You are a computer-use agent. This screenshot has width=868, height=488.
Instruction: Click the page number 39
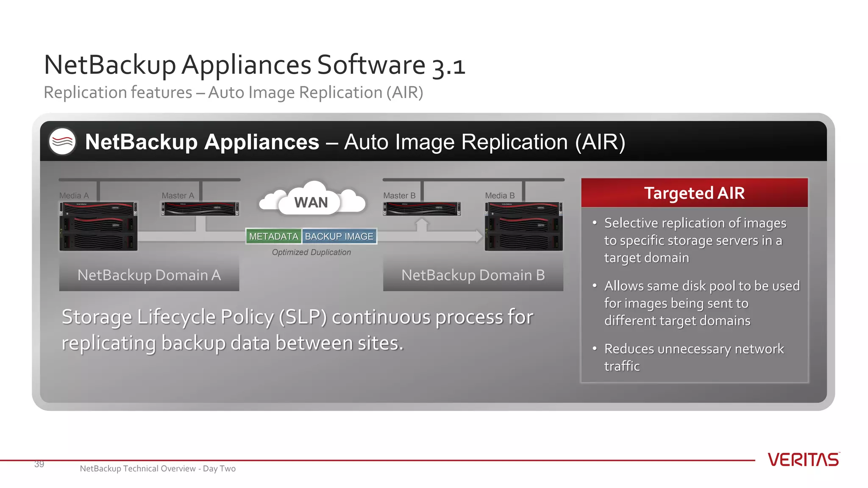pyautogui.click(x=39, y=464)
